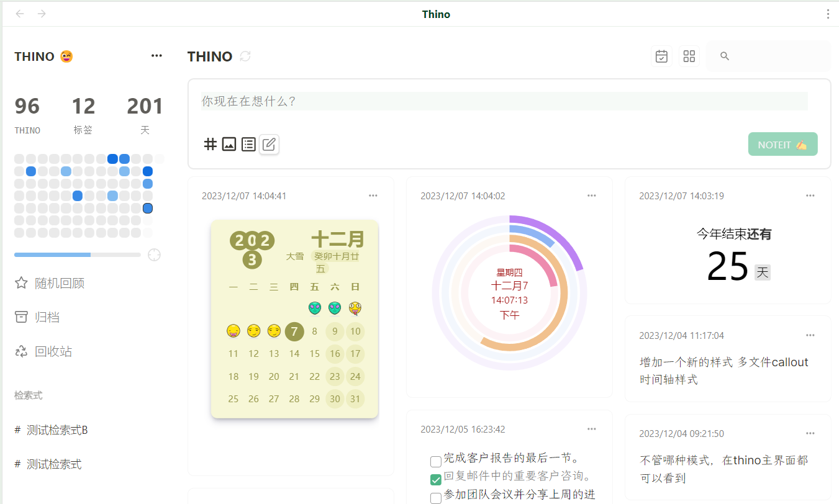Select saved query 测试检索式B

(57, 430)
